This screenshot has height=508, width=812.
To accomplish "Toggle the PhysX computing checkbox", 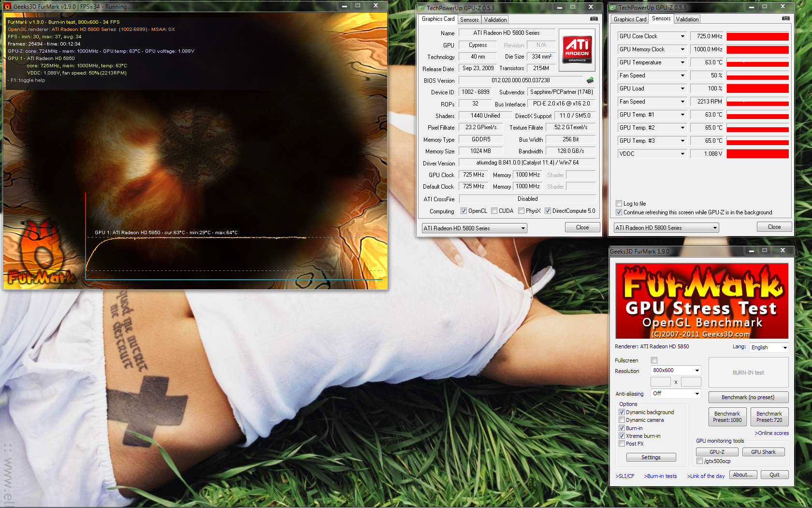I will click(522, 211).
